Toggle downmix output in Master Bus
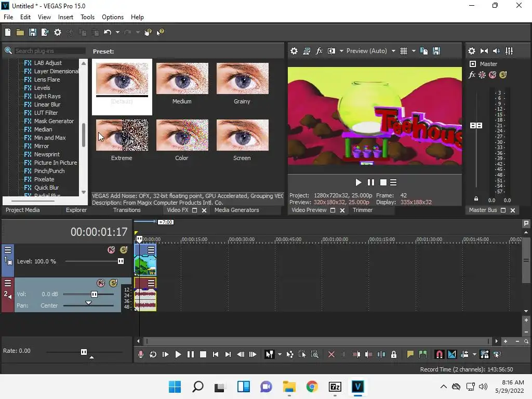The height and width of the screenshot is (399, 532). click(x=484, y=51)
